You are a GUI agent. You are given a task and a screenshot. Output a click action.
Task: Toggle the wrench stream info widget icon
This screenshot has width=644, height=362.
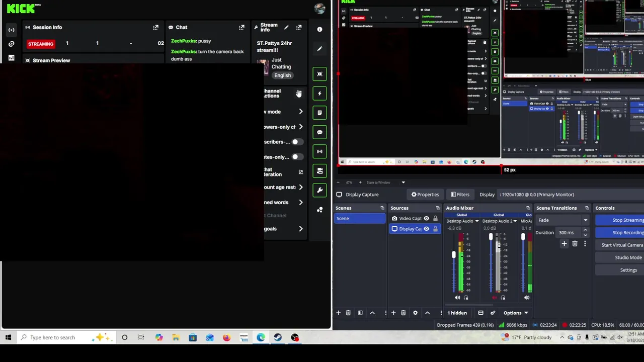319,190
